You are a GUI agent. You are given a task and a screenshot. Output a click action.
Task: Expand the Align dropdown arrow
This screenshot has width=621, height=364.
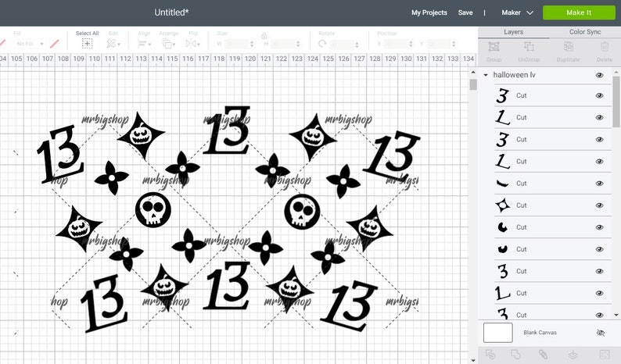coord(149,45)
